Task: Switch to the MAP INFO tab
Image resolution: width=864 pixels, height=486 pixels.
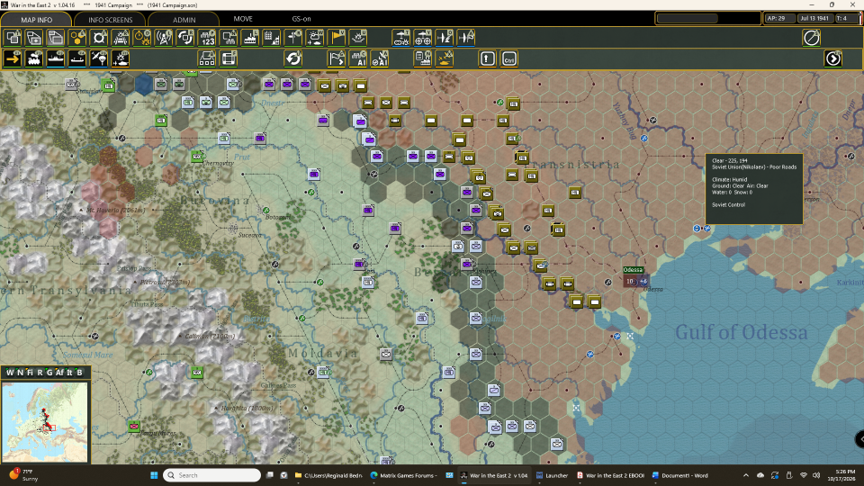Action: [x=36, y=19]
